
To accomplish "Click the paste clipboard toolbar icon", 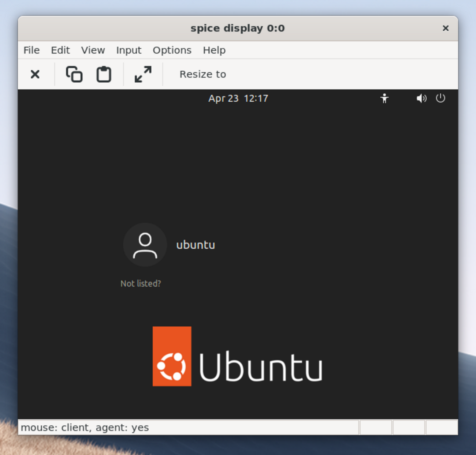I will point(104,74).
